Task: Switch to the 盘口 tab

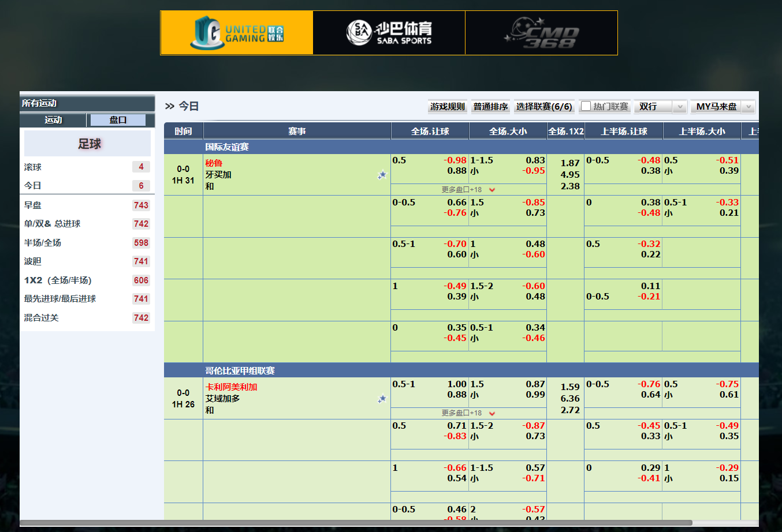Action: [118, 120]
